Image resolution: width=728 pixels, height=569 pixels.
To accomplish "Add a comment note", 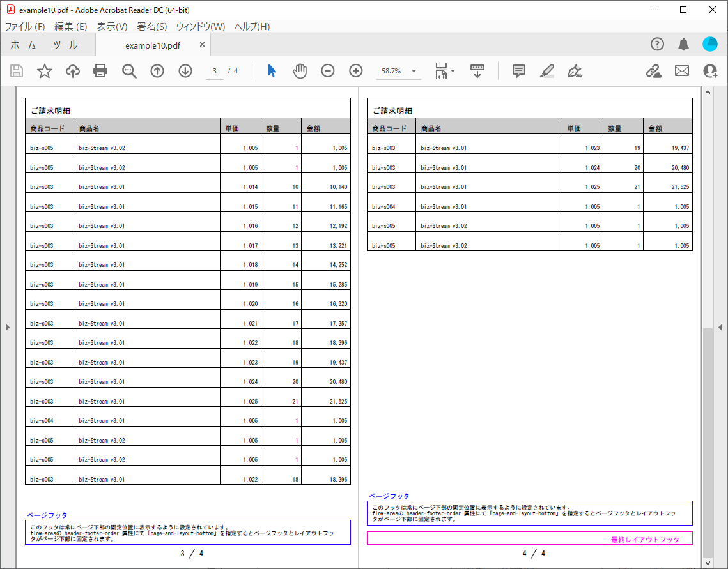I will [518, 71].
